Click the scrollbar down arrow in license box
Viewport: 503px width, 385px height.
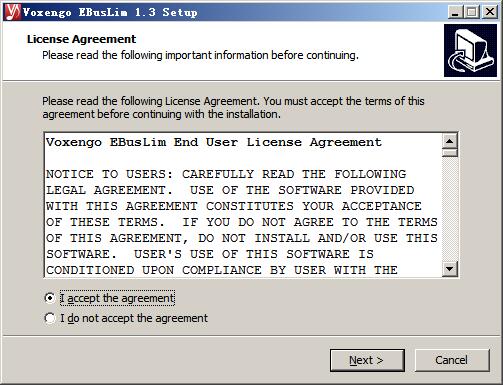[450, 268]
